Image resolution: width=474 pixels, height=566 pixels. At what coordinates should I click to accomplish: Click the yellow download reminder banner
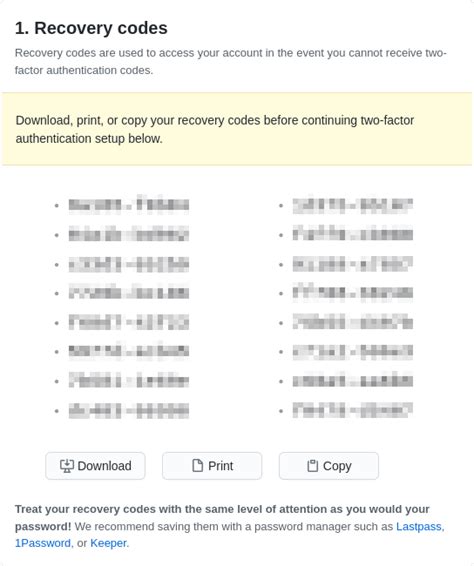pyautogui.click(x=237, y=129)
